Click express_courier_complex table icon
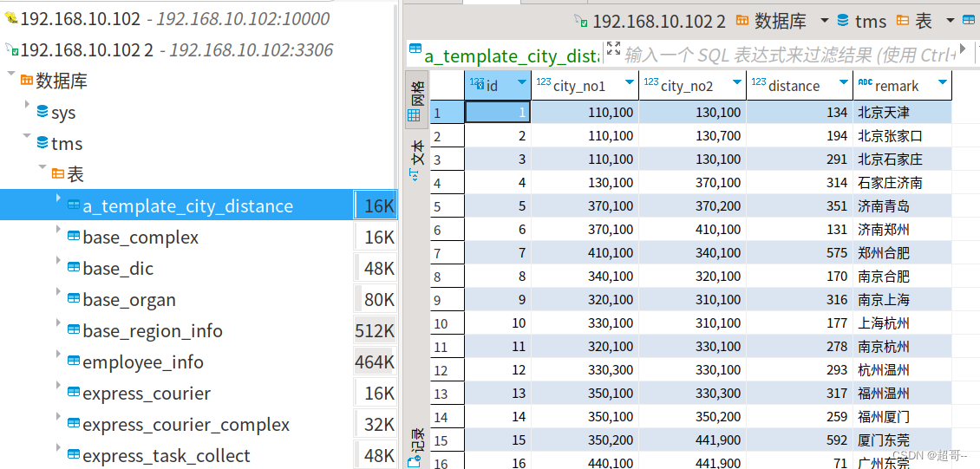Image resolution: width=980 pixels, height=469 pixels. coord(74,423)
